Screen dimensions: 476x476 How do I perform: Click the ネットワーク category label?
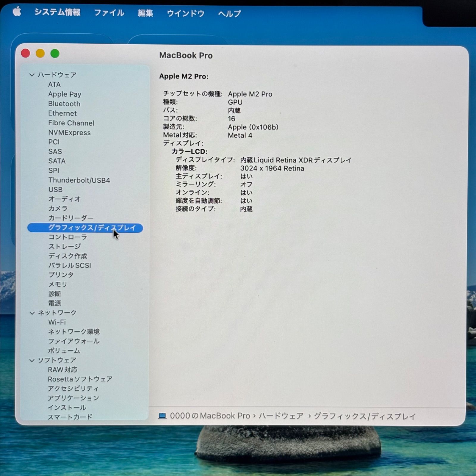(x=57, y=313)
